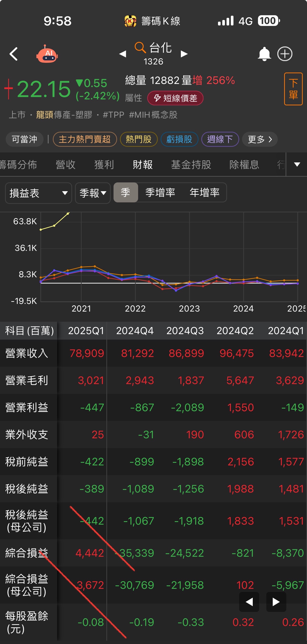
Task: Tap the search magnifier beside 台化
Action: (140, 47)
